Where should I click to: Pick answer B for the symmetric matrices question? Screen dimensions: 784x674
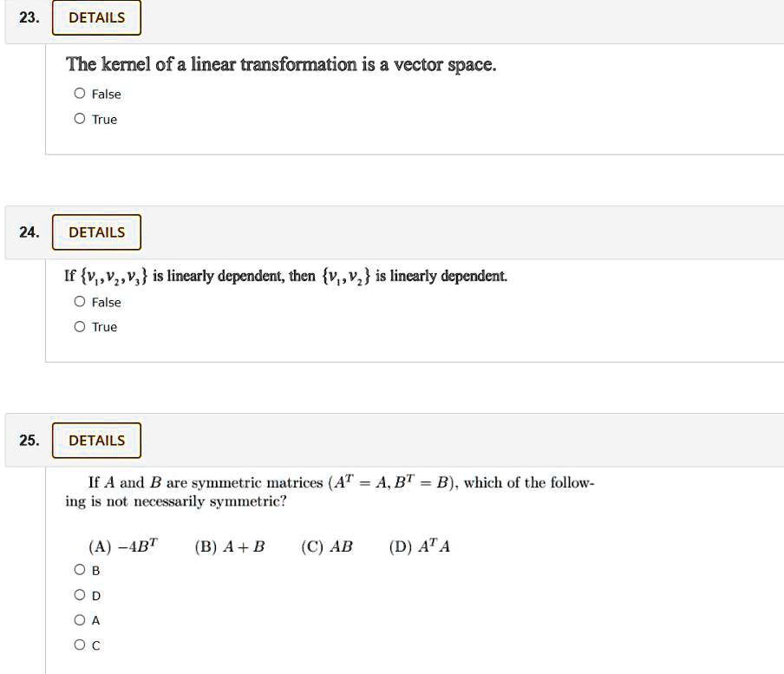pos(80,571)
